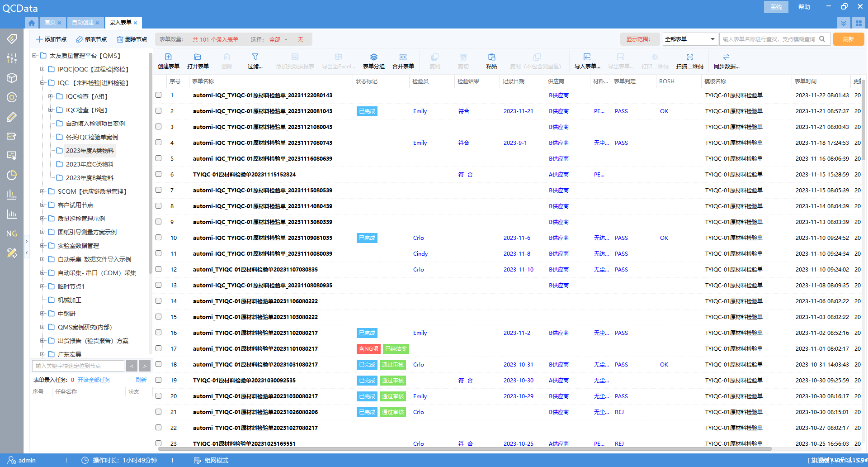Screen dimensions: 868x467
Task: Click the 过滤 filter funnel icon
Action: [255, 57]
